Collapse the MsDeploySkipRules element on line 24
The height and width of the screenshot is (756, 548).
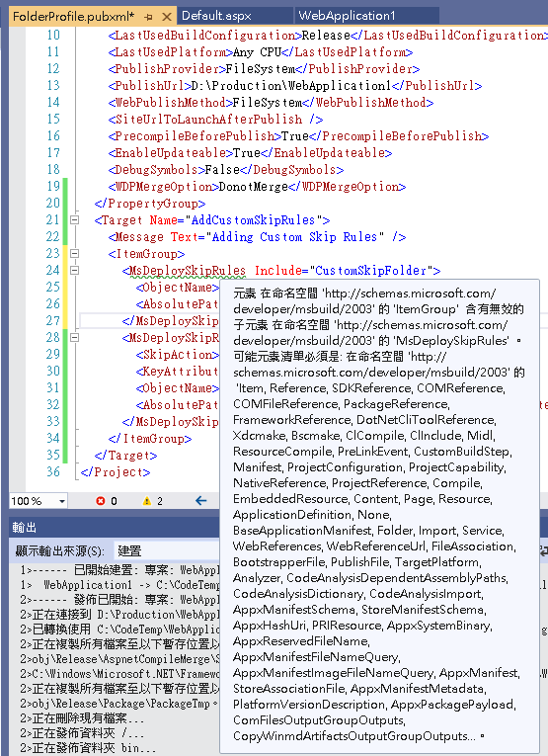[75, 271]
